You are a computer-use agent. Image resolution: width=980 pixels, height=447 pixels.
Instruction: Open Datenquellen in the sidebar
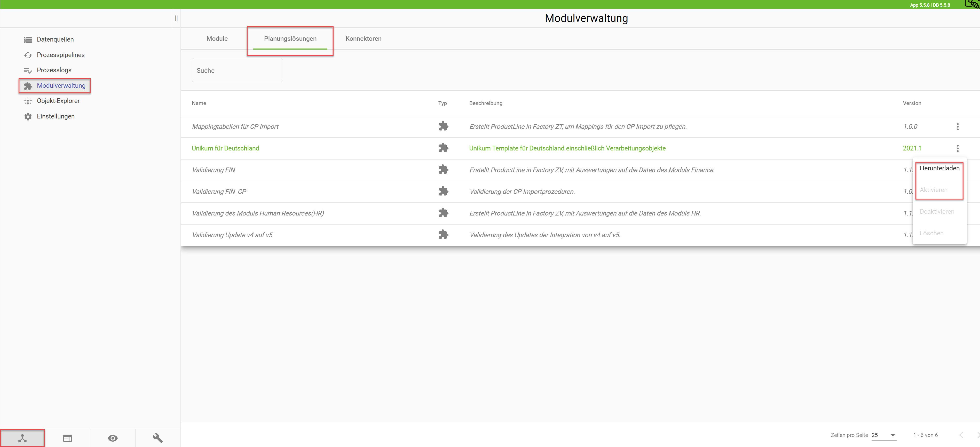click(x=55, y=39)
